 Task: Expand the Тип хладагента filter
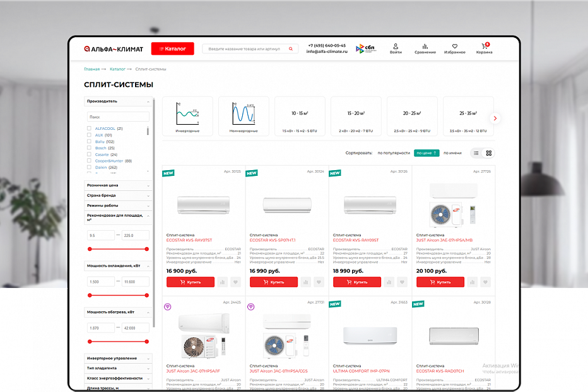118,369
